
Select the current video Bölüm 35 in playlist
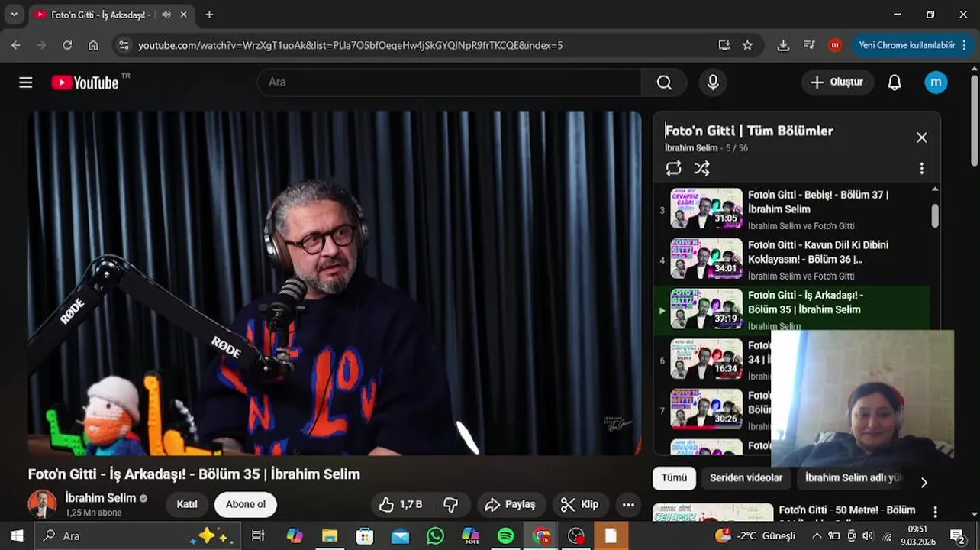pos(793,309)
